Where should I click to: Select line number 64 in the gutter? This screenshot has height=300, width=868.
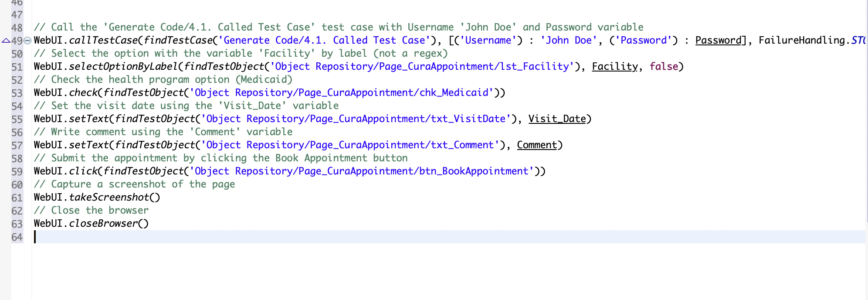(x=17, y=237)
